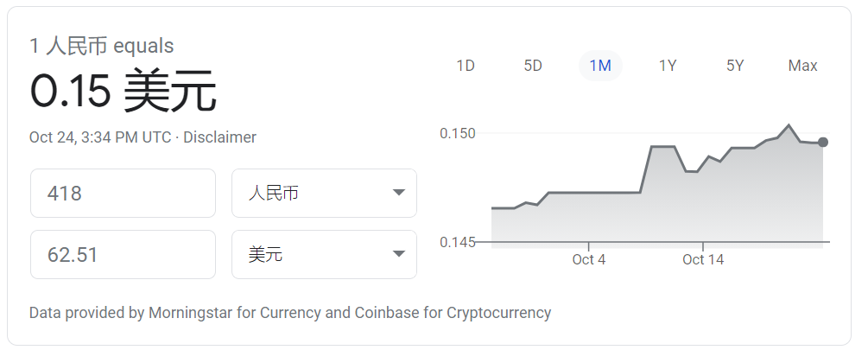
Task: Switch chart to 5Y range
Action: click(735, 66)
